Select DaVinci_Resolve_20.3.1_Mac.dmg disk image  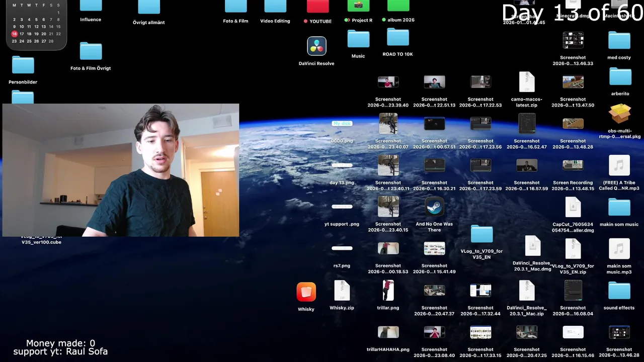532,246
